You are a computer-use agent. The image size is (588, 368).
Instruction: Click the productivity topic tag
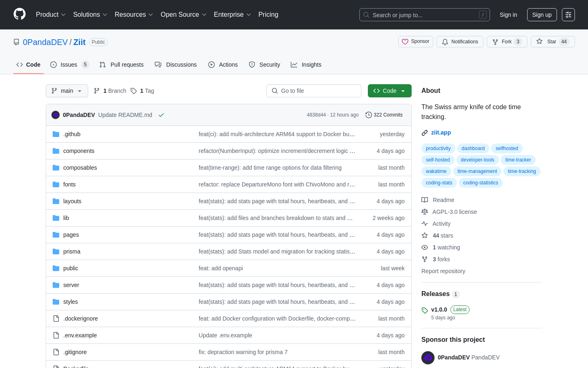coord(438,148)
